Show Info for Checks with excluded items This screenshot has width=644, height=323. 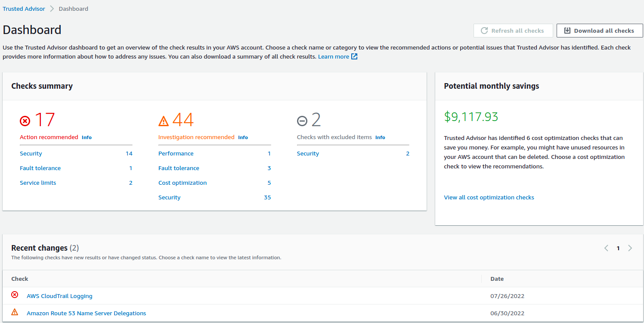coord(380,137)
